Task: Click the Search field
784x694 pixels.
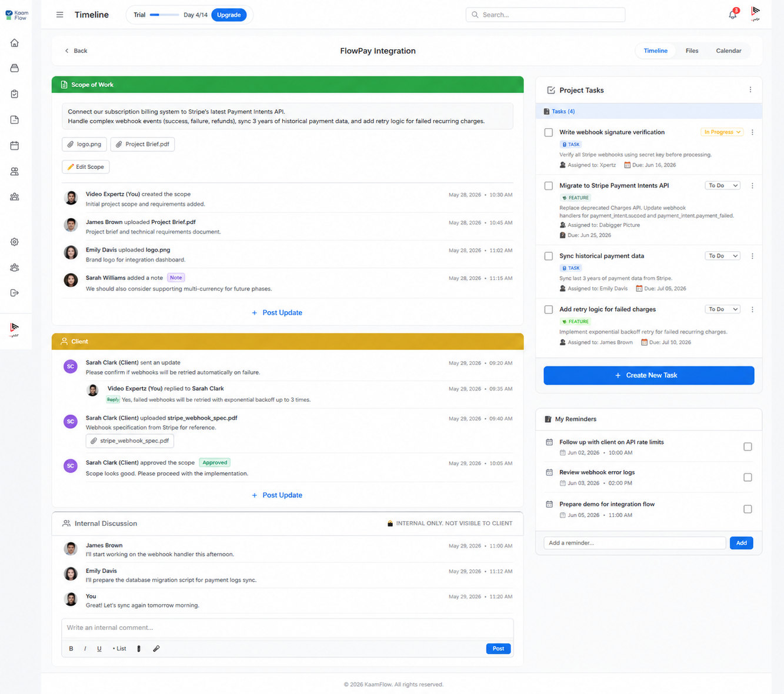Action: (545, 15)
